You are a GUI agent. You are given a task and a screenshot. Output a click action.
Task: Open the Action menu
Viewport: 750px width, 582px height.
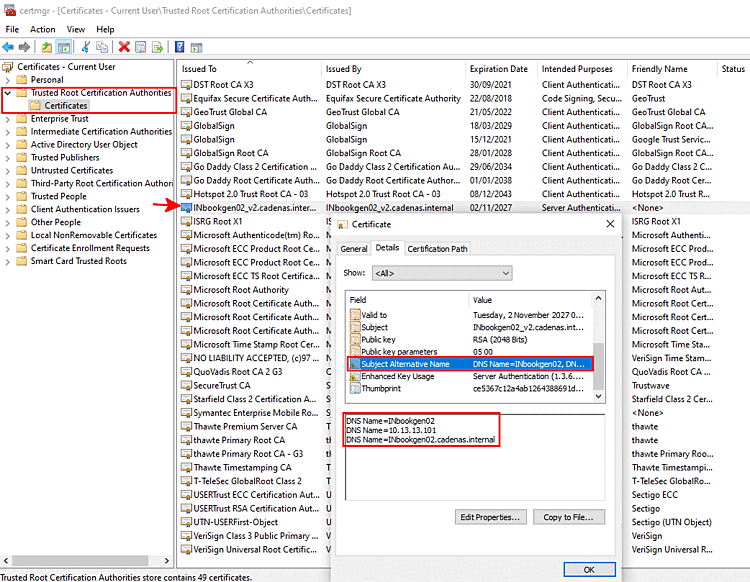[43, 29]
